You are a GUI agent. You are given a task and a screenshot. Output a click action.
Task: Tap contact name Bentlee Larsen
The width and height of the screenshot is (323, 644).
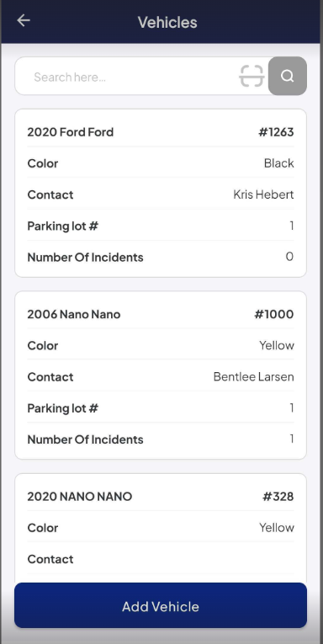pos(254,376)
